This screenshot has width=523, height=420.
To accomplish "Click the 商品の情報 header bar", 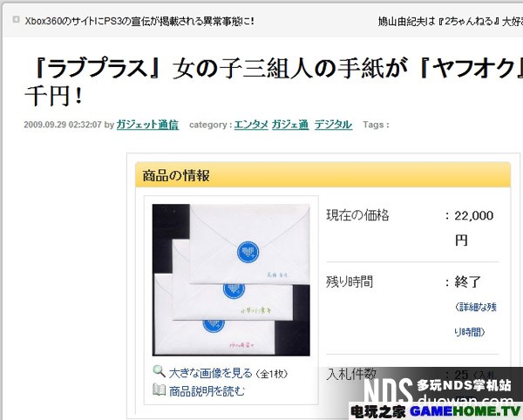I will (x=323, y=175).
